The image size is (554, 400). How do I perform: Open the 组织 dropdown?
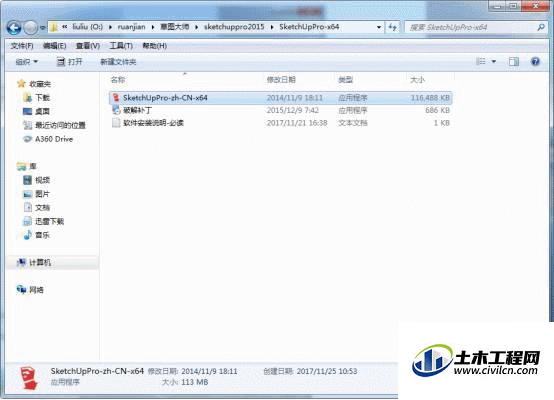click(x=26, y=62)
